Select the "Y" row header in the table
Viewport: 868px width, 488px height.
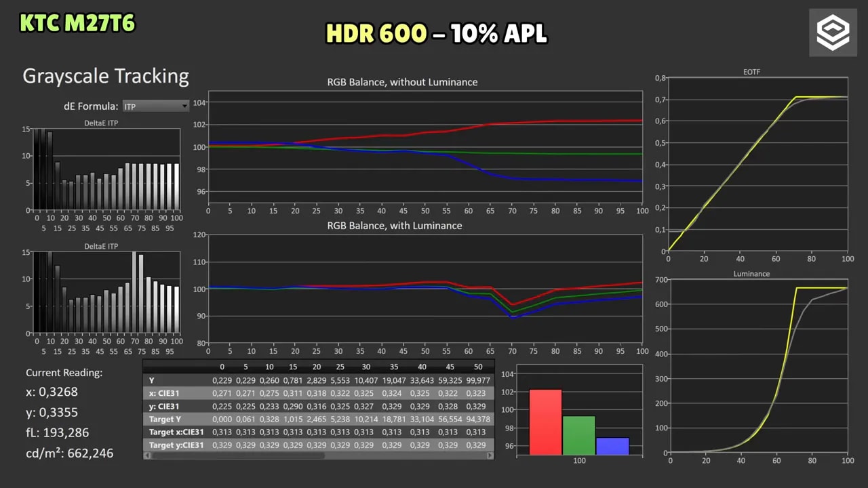(152, 380)
